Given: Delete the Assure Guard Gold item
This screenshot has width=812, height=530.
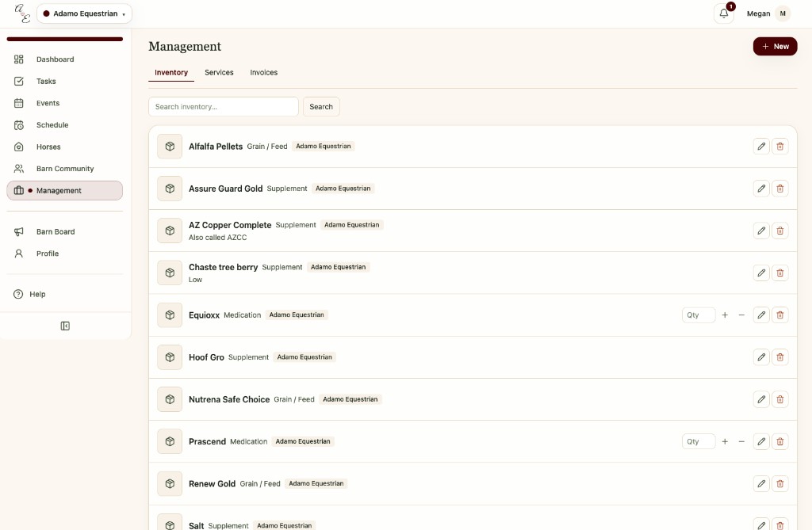Looking at the screenshot, I should coord(780,189).
